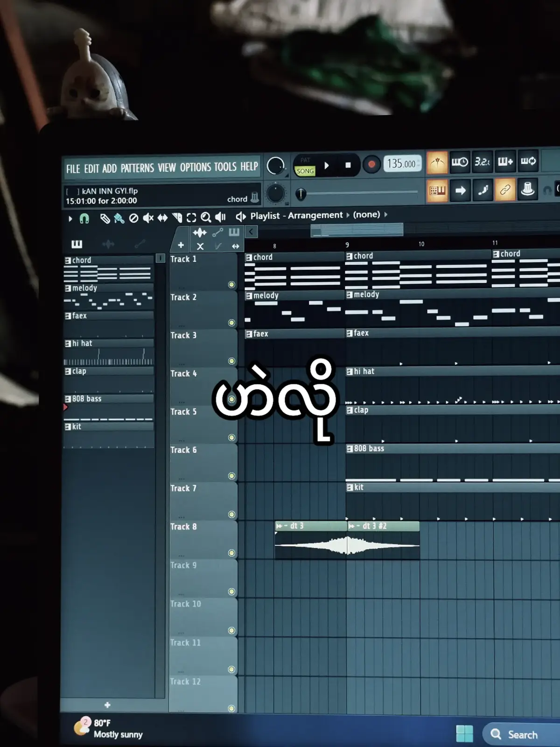The image size is (560, 747).
Task: Click the X icon above Track 1
Action: coord(200,246)
